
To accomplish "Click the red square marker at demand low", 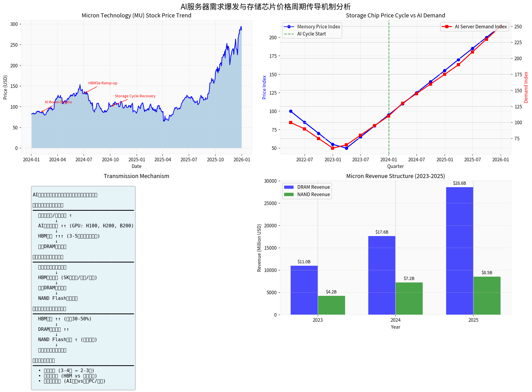I will pos(333,148).
